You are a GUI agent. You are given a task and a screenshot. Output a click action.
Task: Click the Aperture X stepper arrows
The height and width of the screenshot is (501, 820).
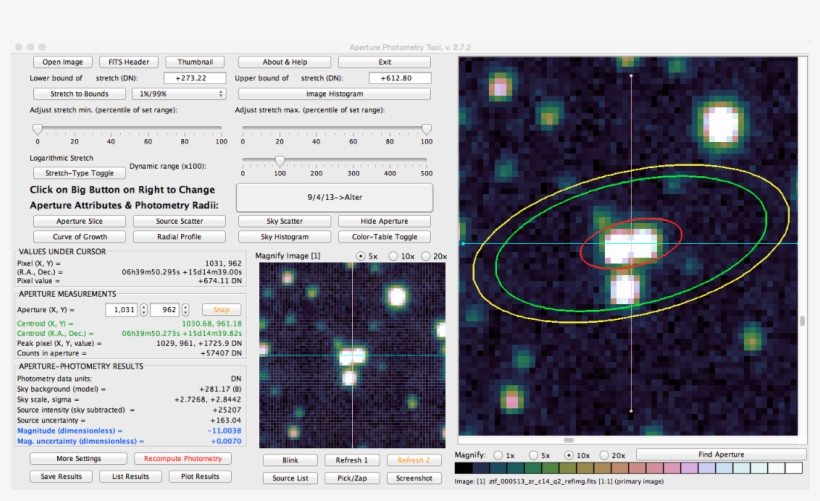pyautogui.click(x=143, y=310)
